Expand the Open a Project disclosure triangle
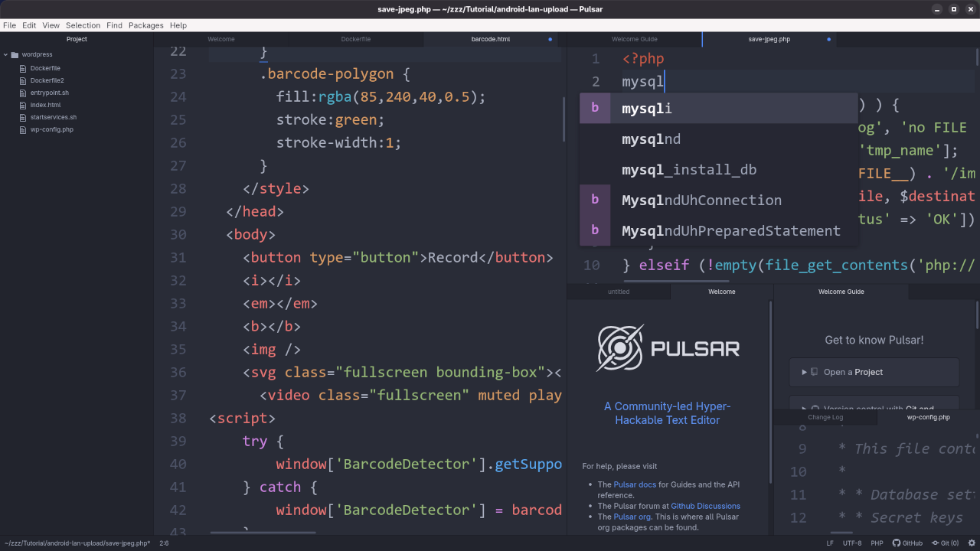980x551 pixels. coord(804,373)
